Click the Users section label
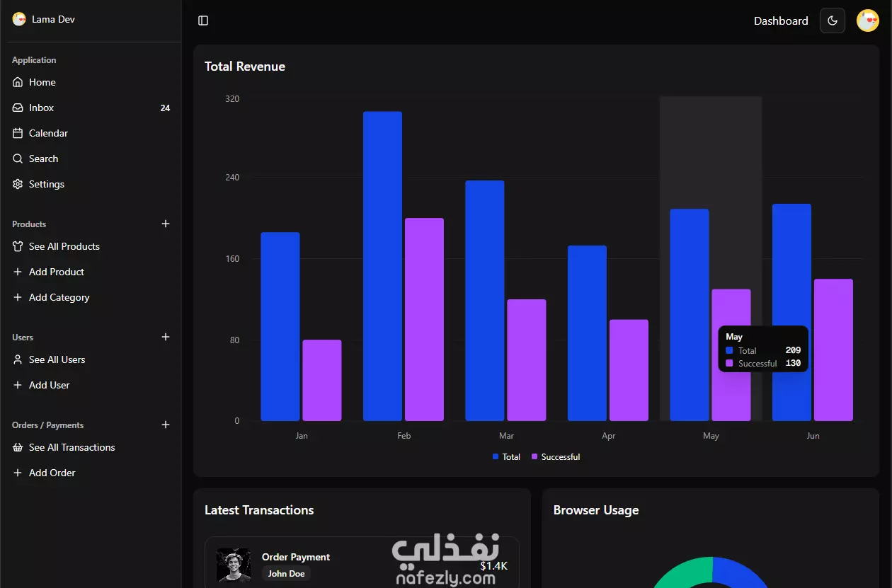This screenshot has height=588, width=892. tap(23, 338)
